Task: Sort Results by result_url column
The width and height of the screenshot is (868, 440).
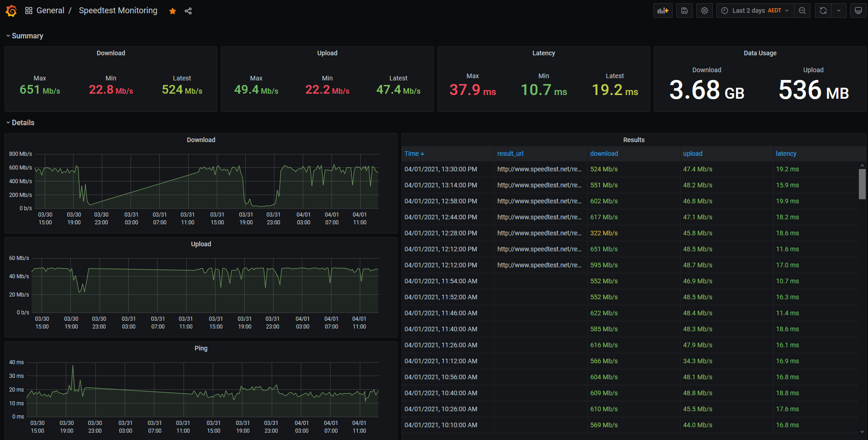Action: 510,154
